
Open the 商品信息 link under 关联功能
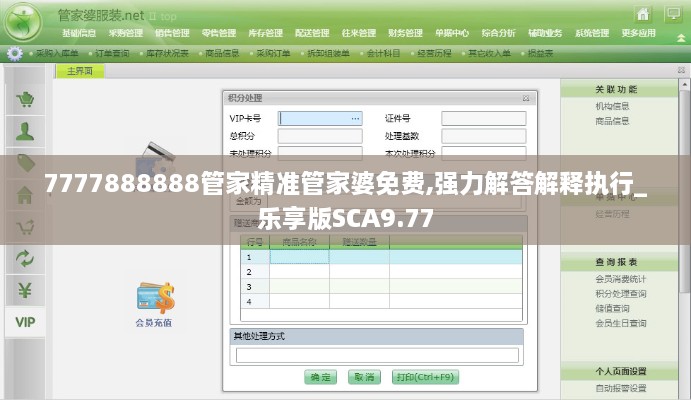pyautogui.click(x=612, y=121)
